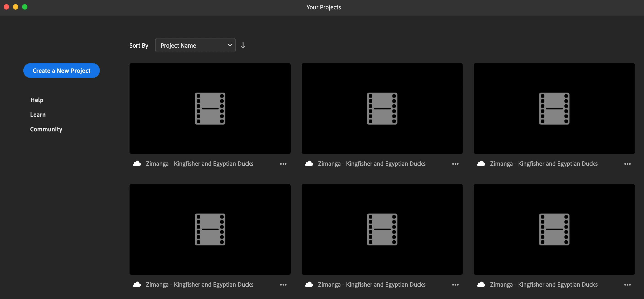Open the Help link in the sidebar
The image size is (644, 299).
37,100
